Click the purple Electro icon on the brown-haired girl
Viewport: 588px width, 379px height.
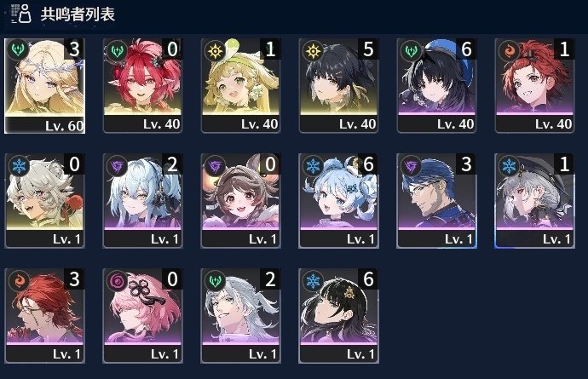pos(215,166)
